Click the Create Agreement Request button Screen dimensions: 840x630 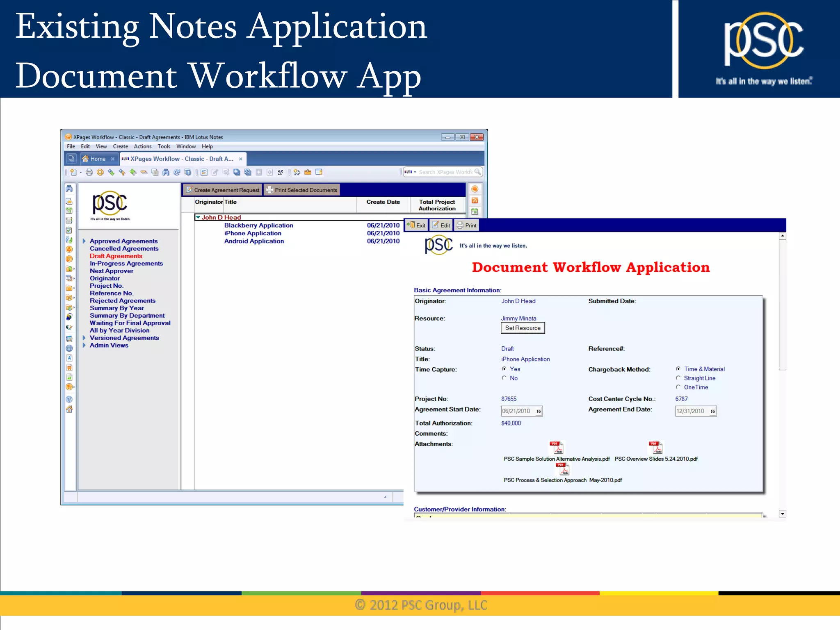coord(223,190)
